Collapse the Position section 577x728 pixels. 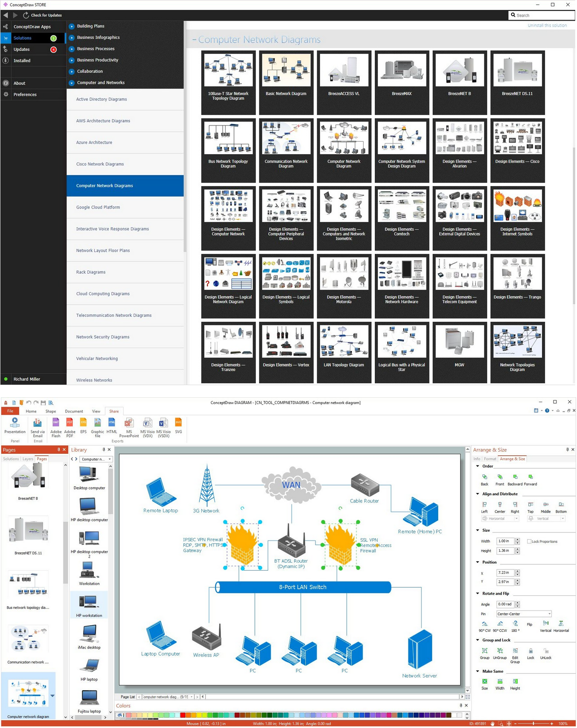click(x=478, y=563)
